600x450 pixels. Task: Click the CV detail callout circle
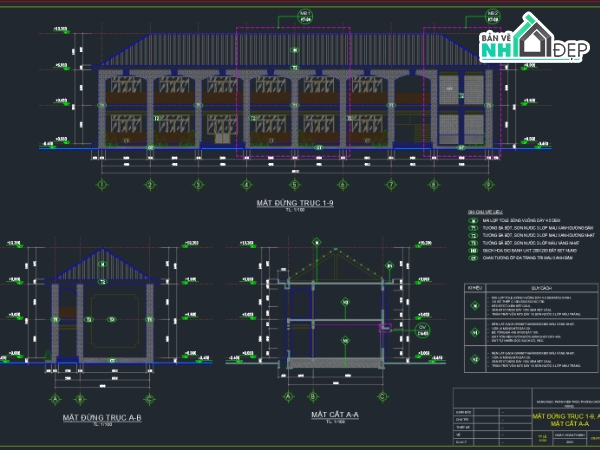click(422, 330)
